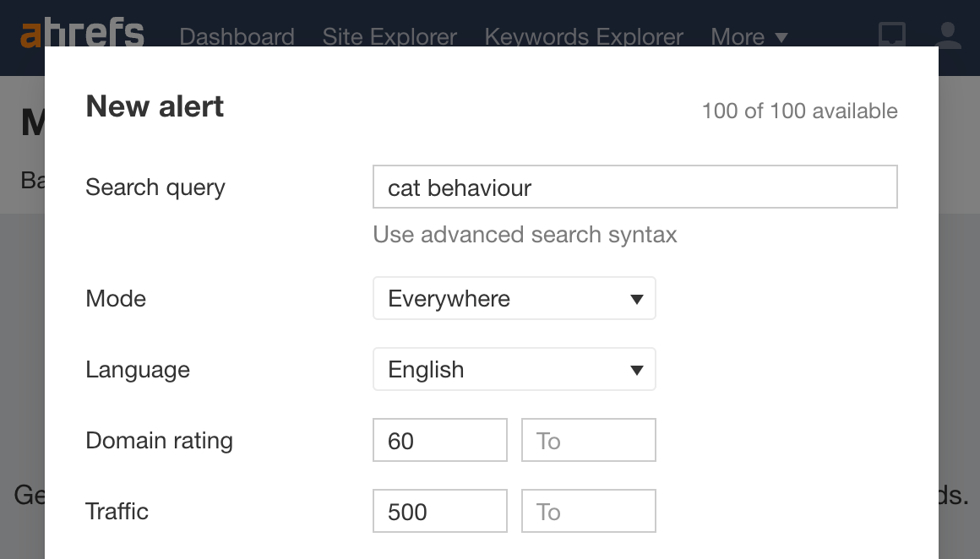The image size is (980, 559).
Task: Click the Traffic To field
Action: tap(588, 511)
